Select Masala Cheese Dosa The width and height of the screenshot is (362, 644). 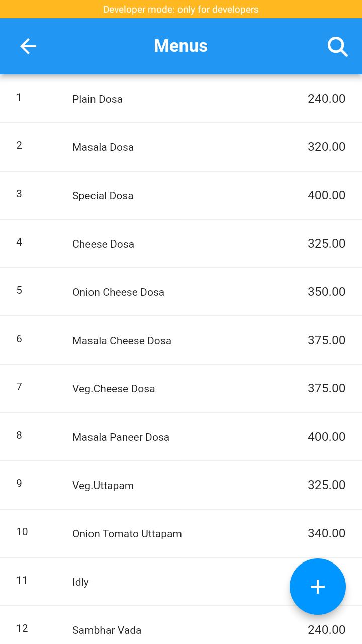(181, 340)
